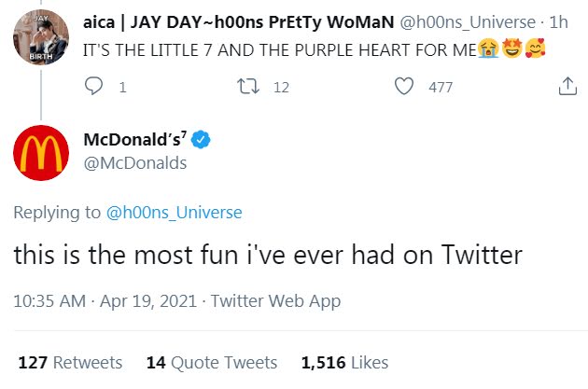Show the 1,516 Likes list
Image resolution: width=588 pixels, height=389 pixels.
[x=344, y=362]
